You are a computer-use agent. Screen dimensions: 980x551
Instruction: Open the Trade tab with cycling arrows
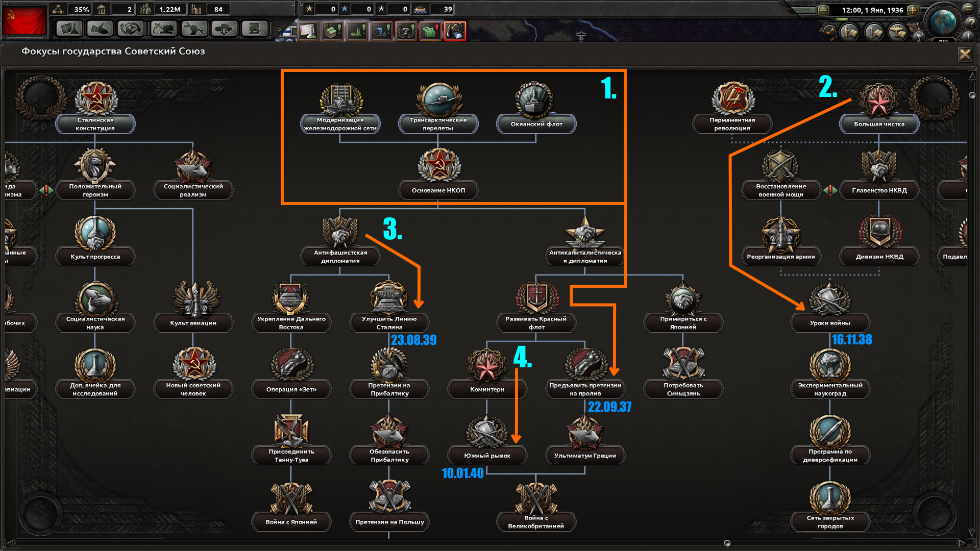click(x=130, y=29)
